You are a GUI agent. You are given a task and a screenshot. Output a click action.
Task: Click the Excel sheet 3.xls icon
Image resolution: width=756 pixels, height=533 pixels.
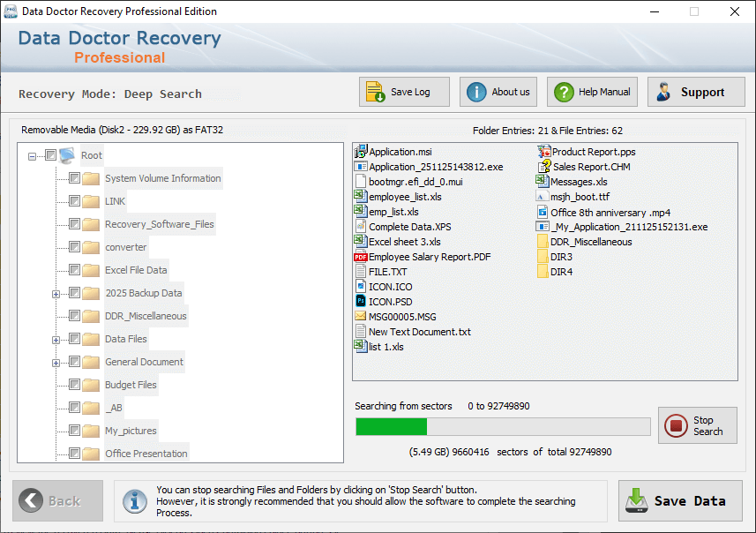coord(361,241)
